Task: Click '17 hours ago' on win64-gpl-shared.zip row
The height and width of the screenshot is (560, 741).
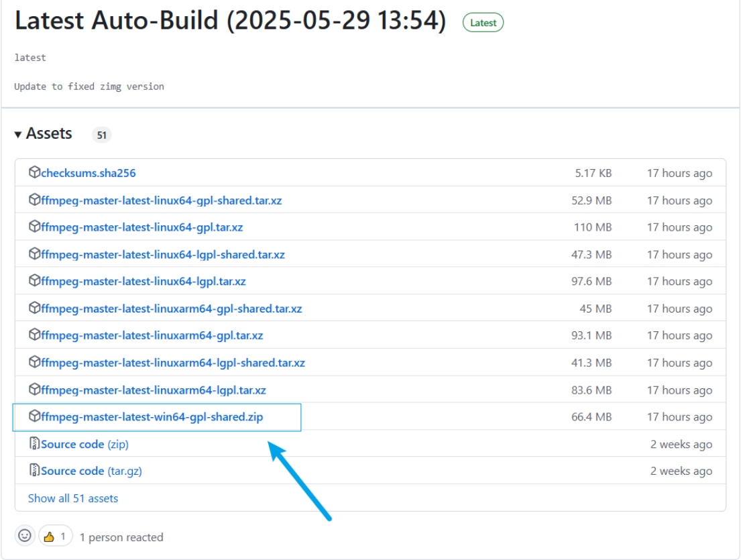Action: pyautogui.click(x=679, y=417)
